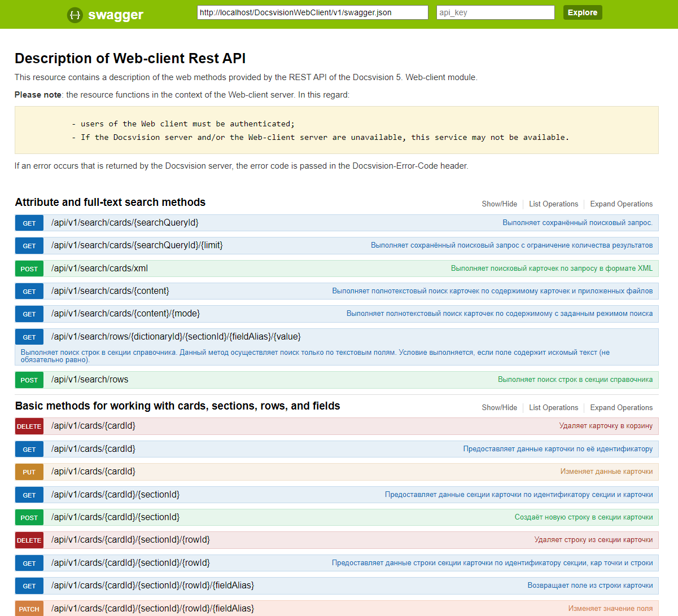
Task: Click PUT badge for /api/v1/cards/{cardId}
Action: point(29,472)
